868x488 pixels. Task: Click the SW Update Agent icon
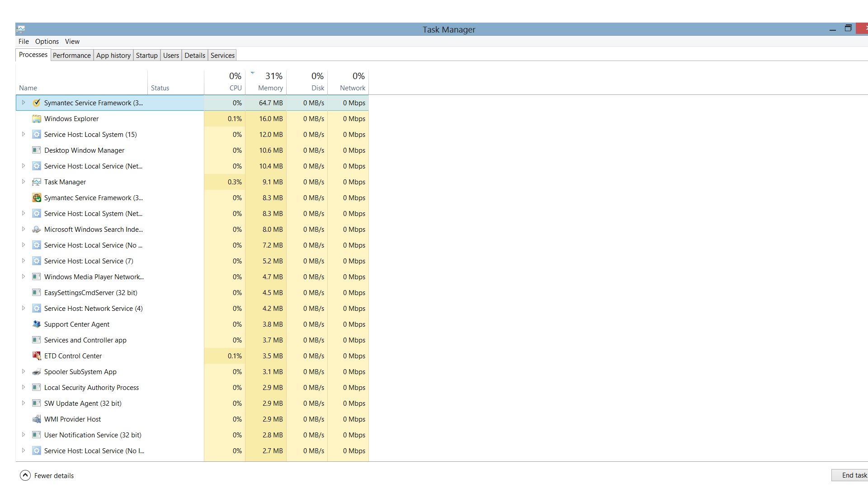coord(37,404)
